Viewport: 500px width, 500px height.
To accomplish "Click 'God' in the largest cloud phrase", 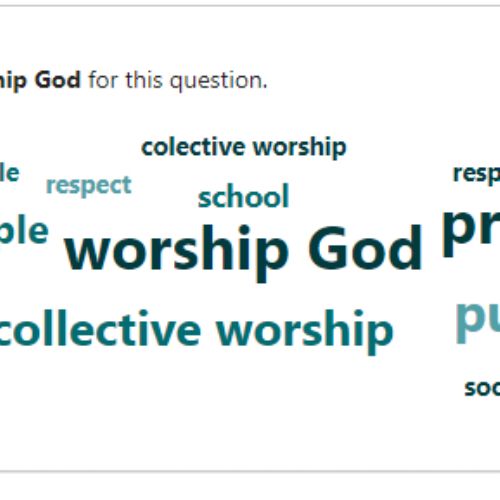I will click(365, 247).
